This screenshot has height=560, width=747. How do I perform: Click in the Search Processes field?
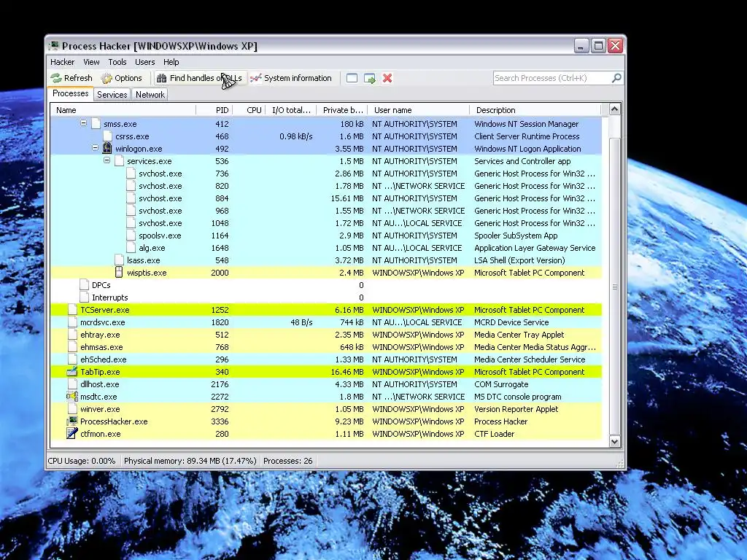(x=551, y=77)
